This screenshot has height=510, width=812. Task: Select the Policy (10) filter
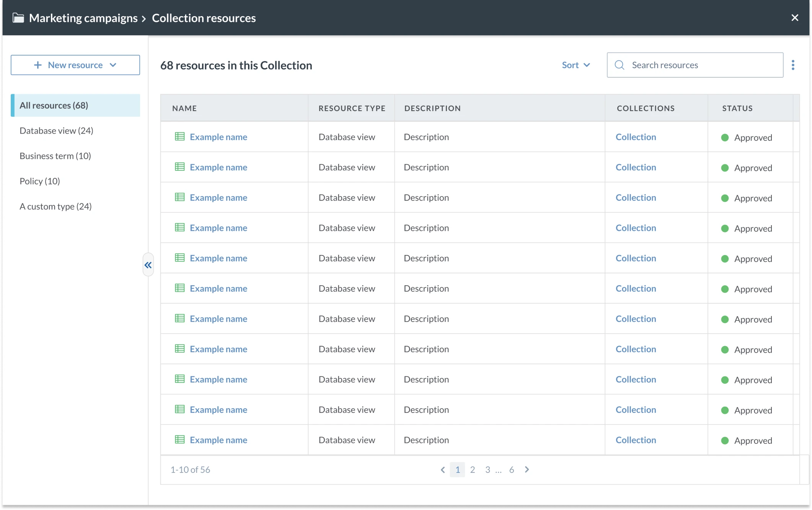click(x=39, y=181)
